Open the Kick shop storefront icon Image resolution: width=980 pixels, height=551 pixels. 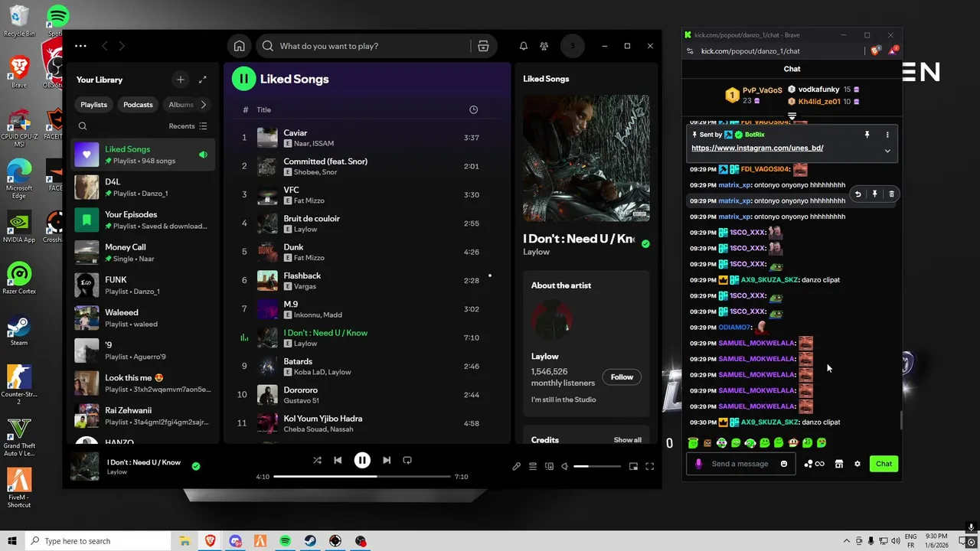point(838,464)
